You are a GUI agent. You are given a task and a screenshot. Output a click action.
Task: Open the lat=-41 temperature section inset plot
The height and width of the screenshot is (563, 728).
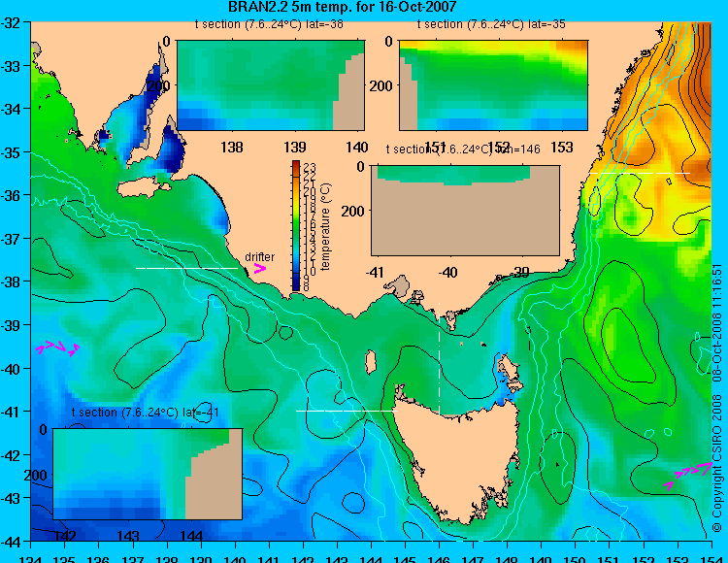point(148,474)
